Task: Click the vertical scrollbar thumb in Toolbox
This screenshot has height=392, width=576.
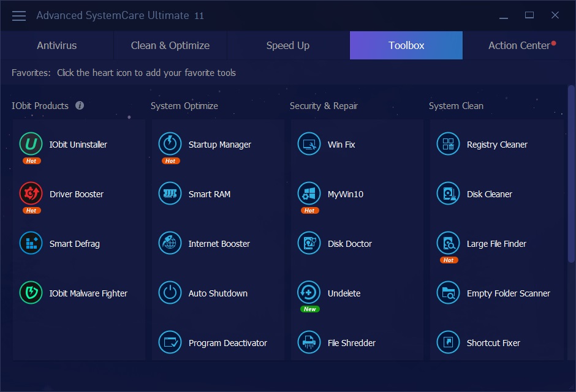Action: point(571,173)
